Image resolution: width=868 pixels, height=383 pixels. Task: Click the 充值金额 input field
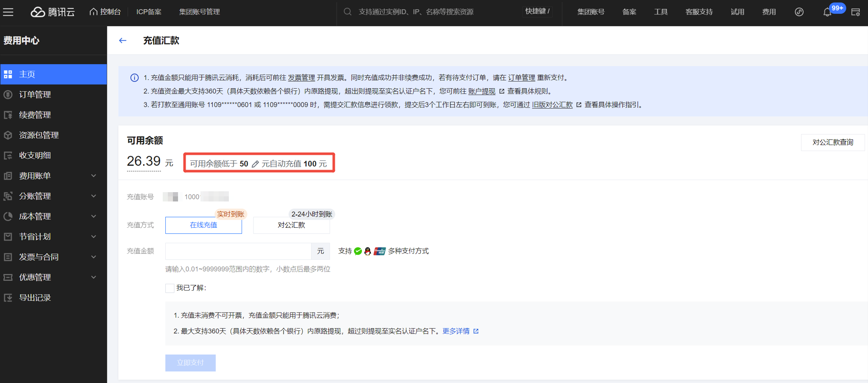tap(238, 251)
